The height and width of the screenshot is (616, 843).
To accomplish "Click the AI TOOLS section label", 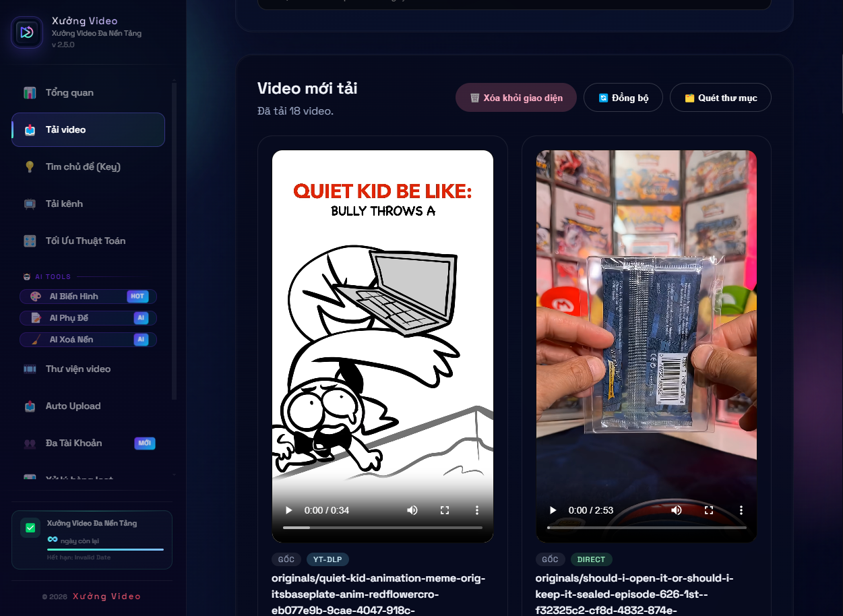I will 53,277.
